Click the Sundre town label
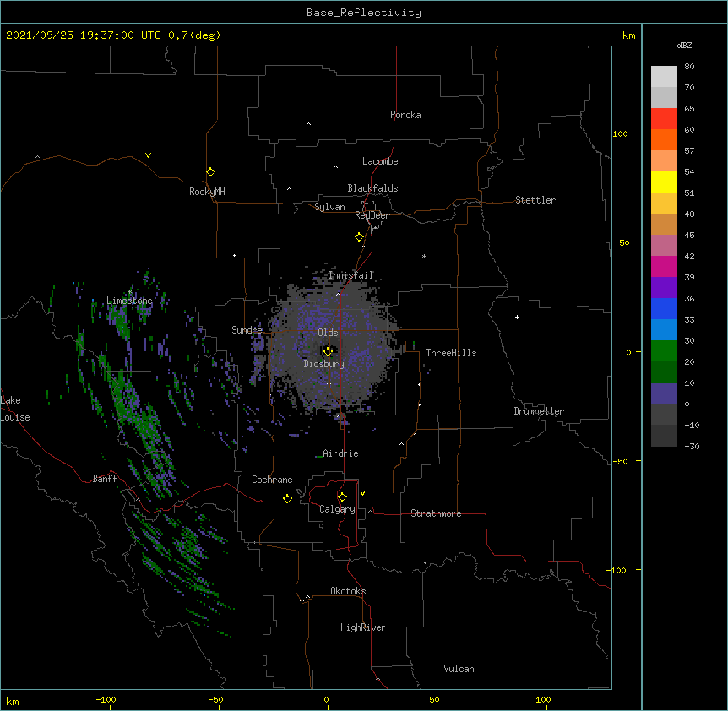This screenshot has height=711, width=728. pos(247,330)
